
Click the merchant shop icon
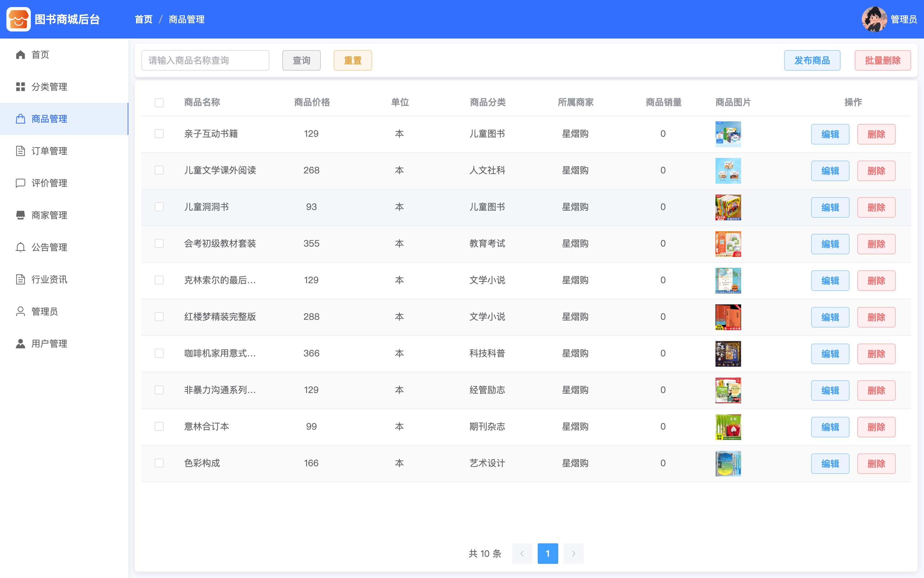[x=21, y=215]
